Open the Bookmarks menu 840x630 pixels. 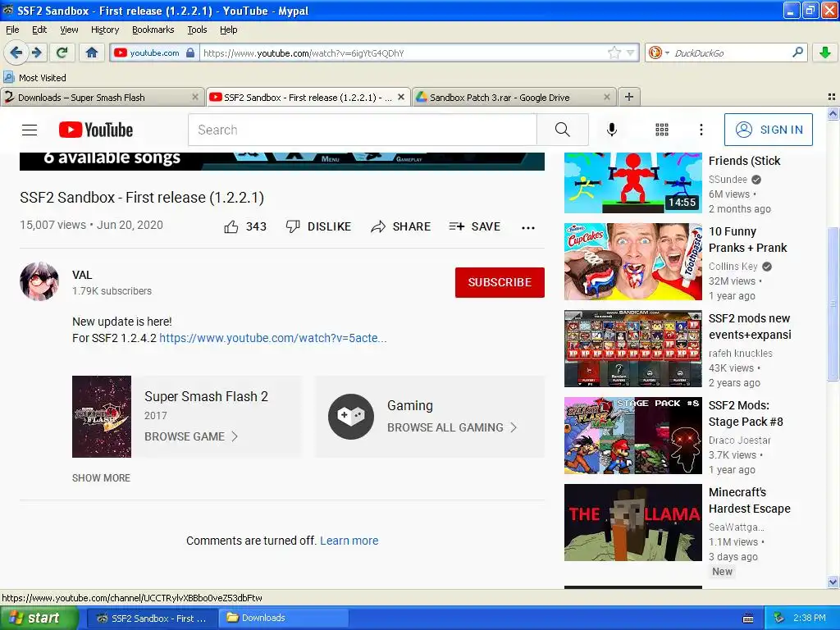click(153, 30)
